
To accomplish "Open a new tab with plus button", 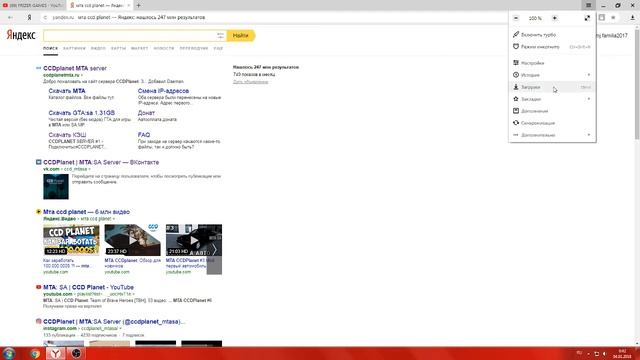I will pyautogui.click(x=138, y=5).
